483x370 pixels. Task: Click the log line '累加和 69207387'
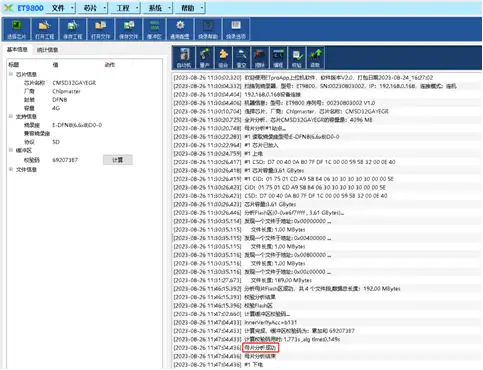(264, 331)
